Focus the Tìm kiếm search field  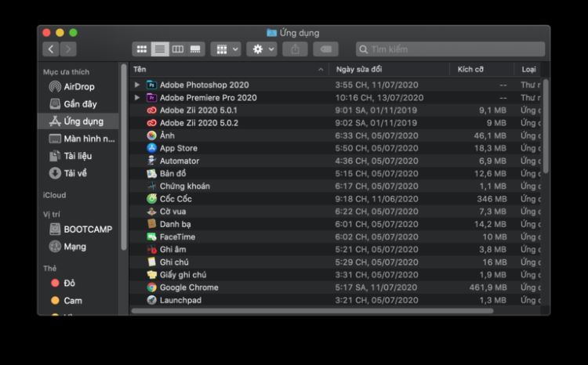(x=450, y=49)
